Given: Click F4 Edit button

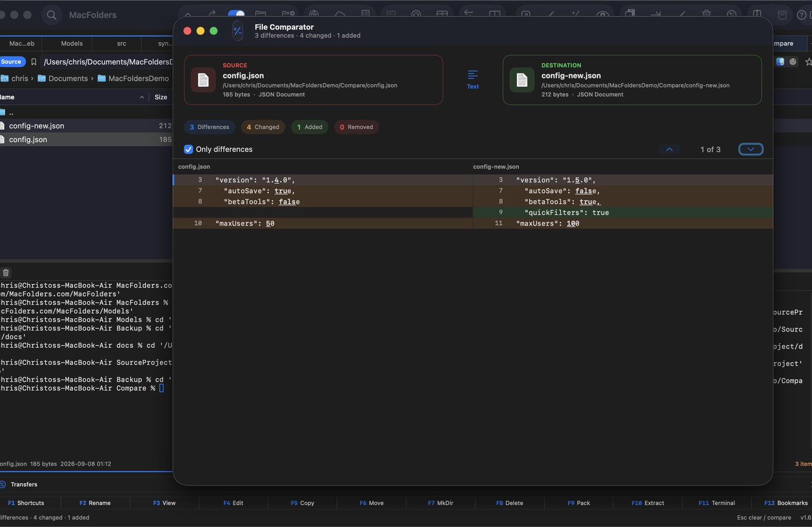Looking at the screenshot, I should point(233,503).
